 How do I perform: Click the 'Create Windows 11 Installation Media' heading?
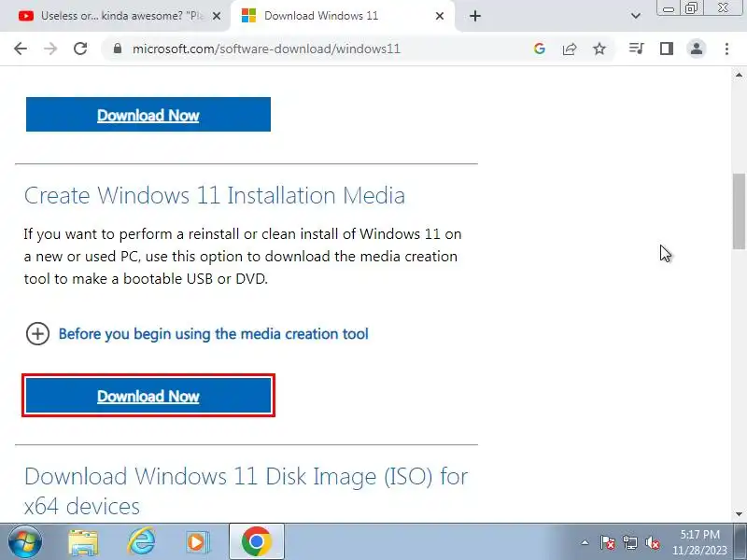coord(215,195)
